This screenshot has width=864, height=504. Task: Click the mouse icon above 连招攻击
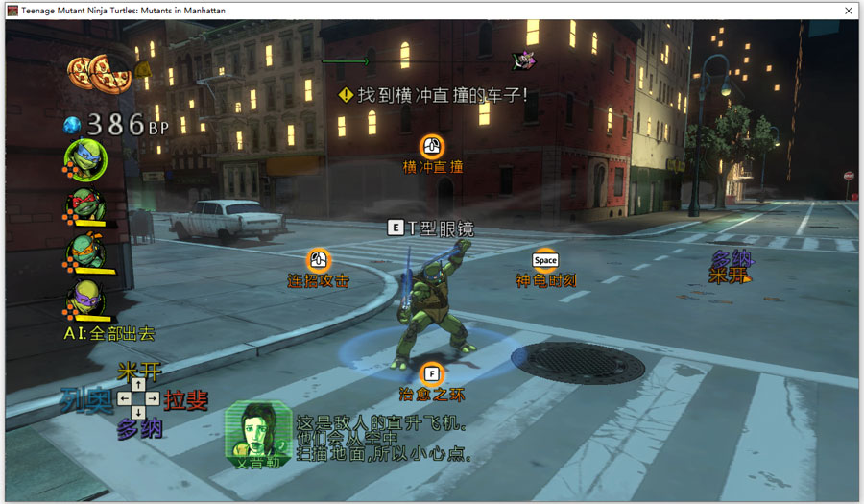(319, 260)
